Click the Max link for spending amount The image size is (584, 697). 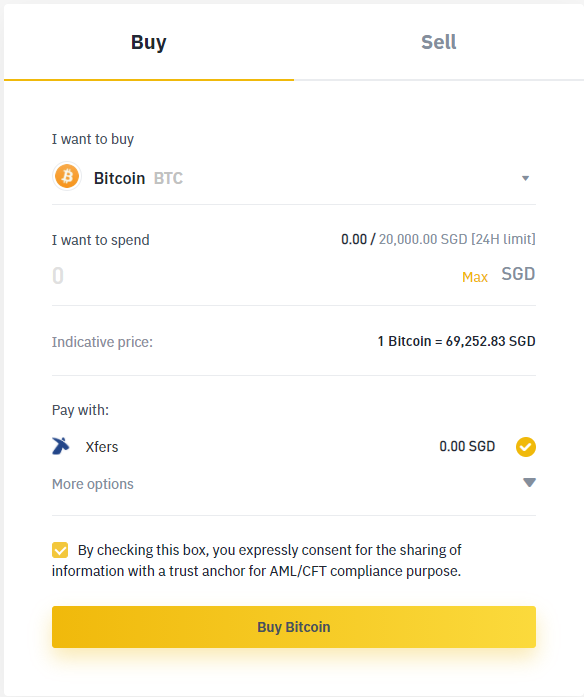(x=475, y=277)
